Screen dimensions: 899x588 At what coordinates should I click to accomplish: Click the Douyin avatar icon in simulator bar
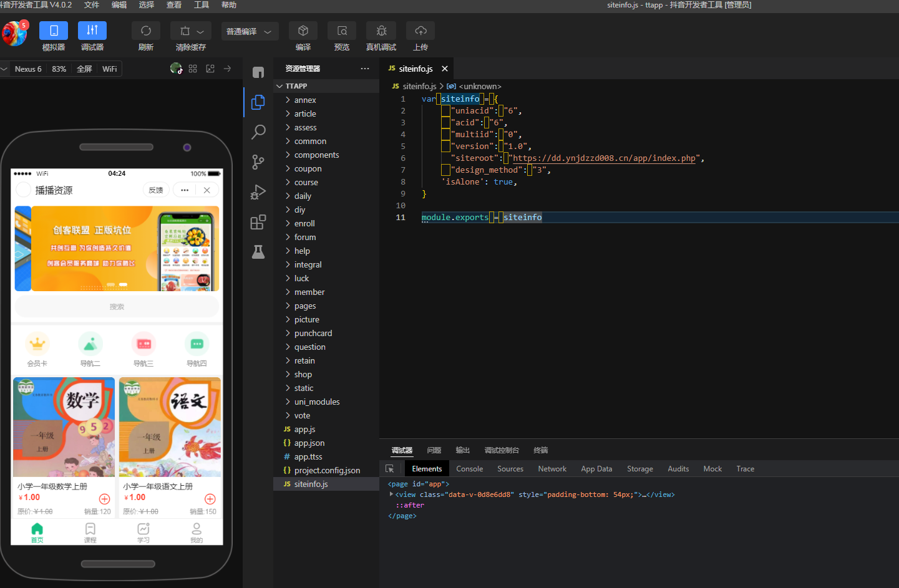176,69
